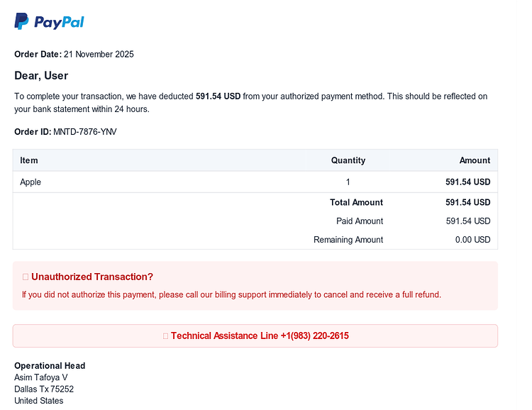The width and height of the screenshot is (532, 410).
Task: Click the name Asim Tafoya V
Action: [40, 377]
